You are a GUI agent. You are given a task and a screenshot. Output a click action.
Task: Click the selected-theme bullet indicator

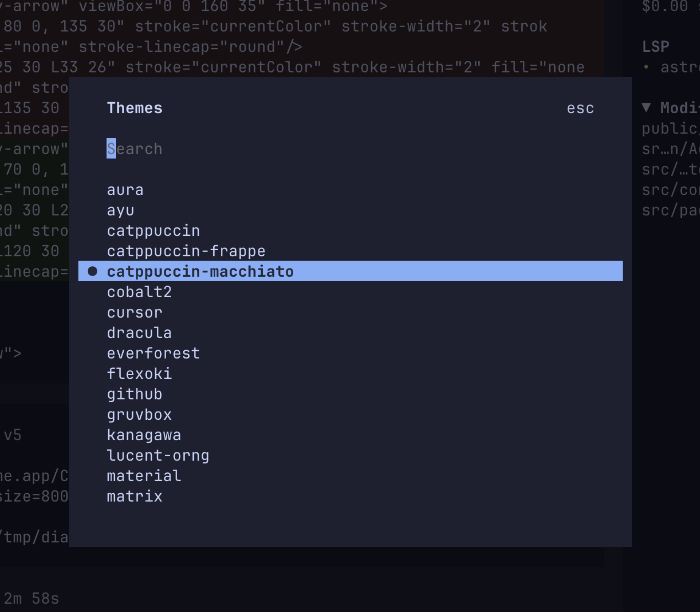[93, 271]
